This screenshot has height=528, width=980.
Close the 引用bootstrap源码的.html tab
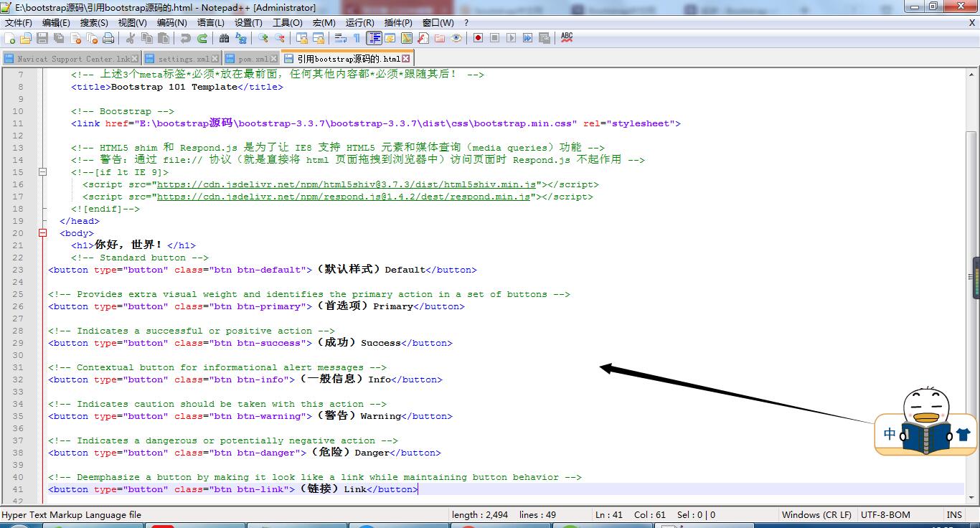pos(406,58)
